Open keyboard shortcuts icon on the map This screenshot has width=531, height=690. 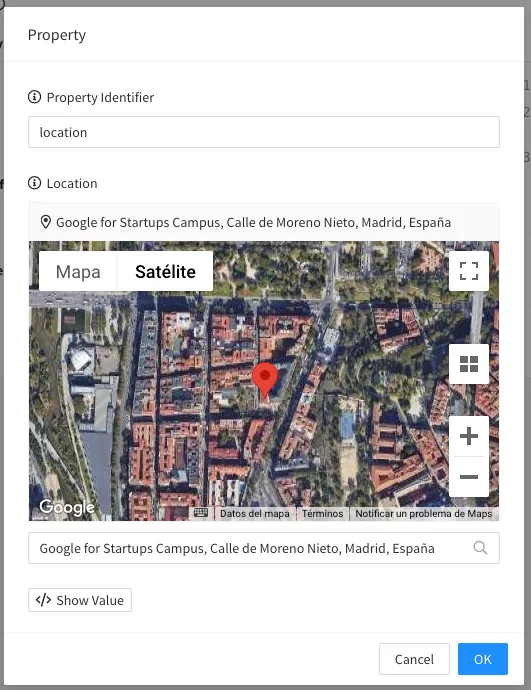[201, 513]
